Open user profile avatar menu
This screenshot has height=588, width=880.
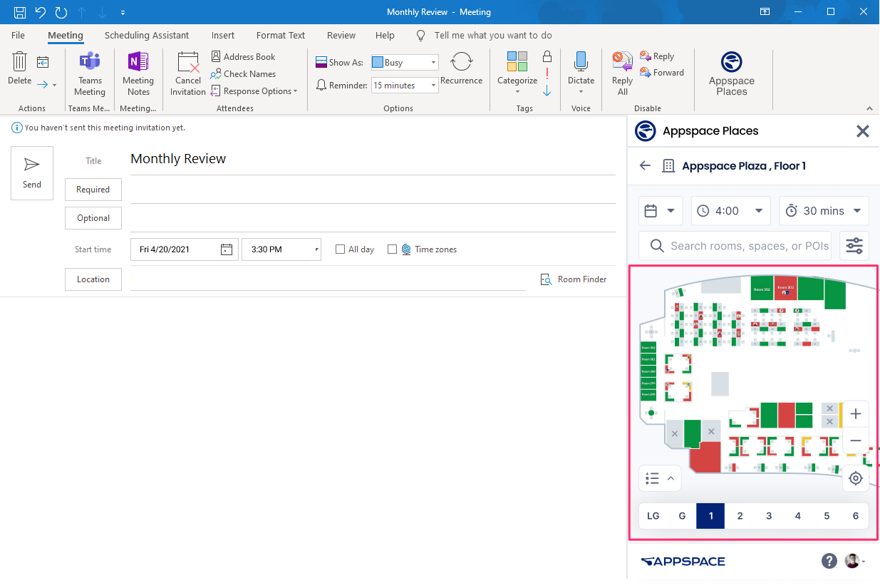855,561
